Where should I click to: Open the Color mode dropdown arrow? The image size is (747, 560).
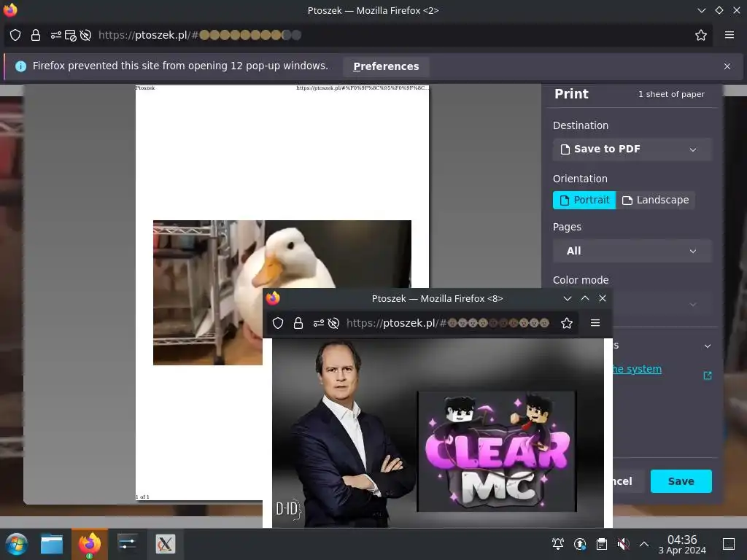(x=693, y=304)
